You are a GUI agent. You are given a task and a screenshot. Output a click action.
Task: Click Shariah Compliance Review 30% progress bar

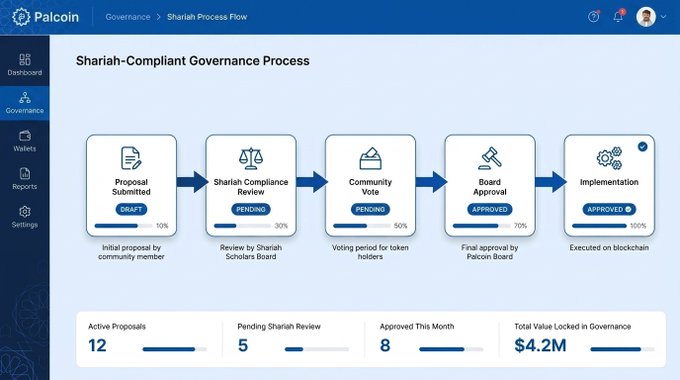(242, 226)
